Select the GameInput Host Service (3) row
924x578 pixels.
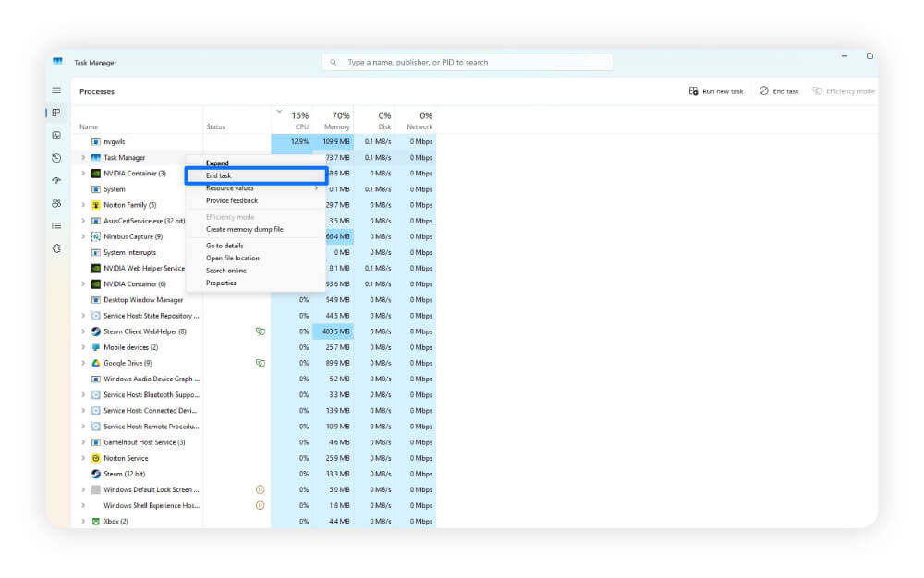click(254, 442)
